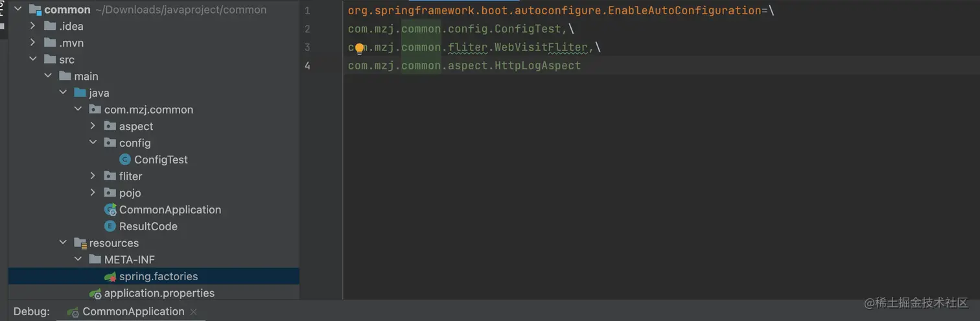The height and width of the screenshot is (321, 980).
Task: Click the common module folder icon
Action: coord(35,10)
